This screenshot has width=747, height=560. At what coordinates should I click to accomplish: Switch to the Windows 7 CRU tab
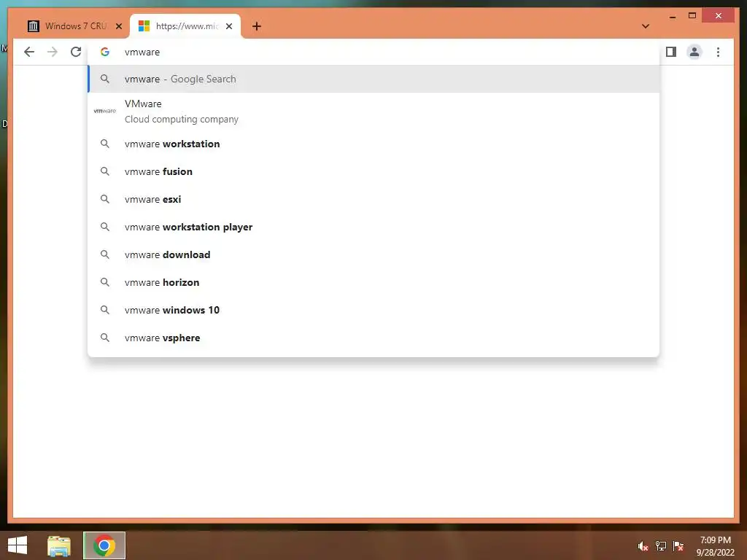pos(74,26)
